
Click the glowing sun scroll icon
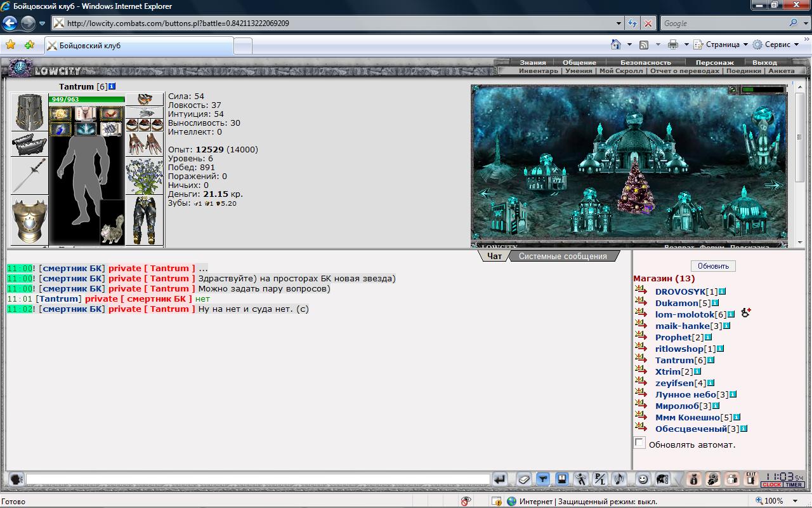tap(60, 114)
